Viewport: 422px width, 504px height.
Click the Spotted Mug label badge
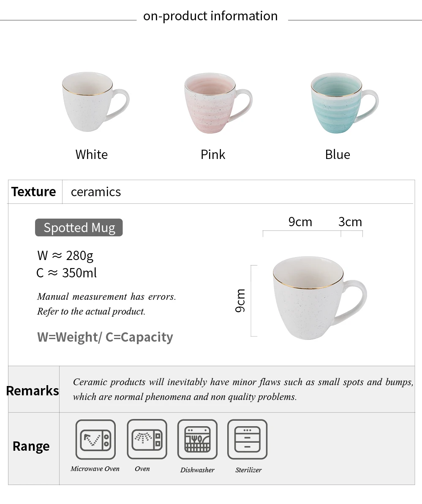[x=79, y=227]
